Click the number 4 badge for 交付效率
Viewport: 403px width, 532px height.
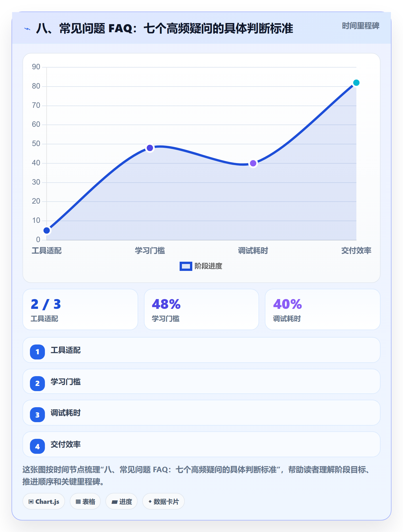[x=37, y=446]
